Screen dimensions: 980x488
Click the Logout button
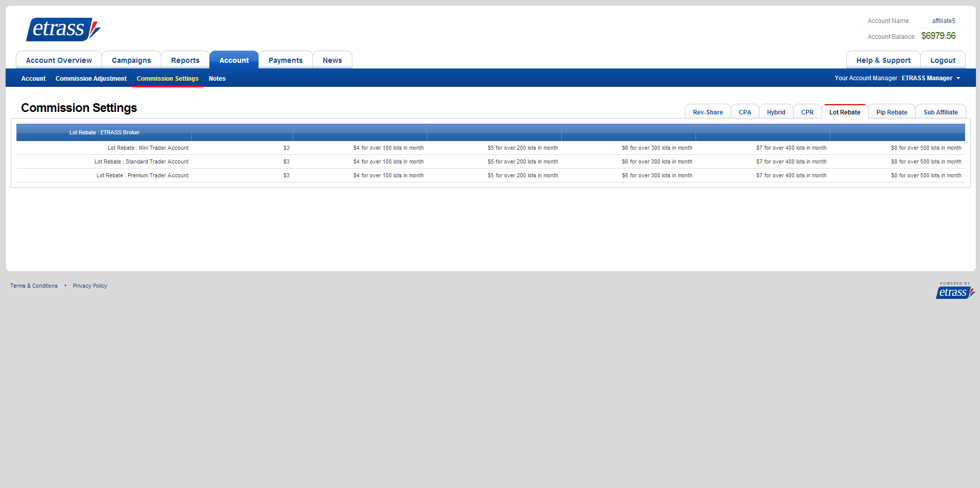[x=942, y=60]
